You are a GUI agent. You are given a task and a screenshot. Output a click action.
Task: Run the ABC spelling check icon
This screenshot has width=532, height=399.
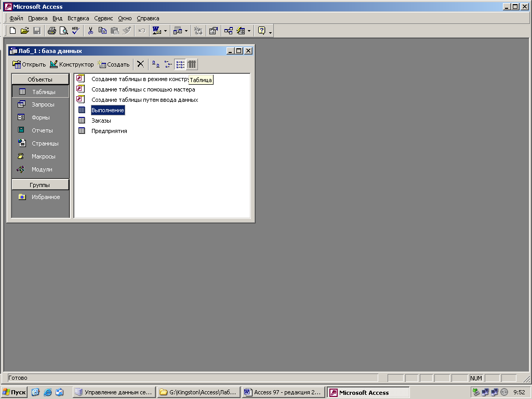pos(76,31)
